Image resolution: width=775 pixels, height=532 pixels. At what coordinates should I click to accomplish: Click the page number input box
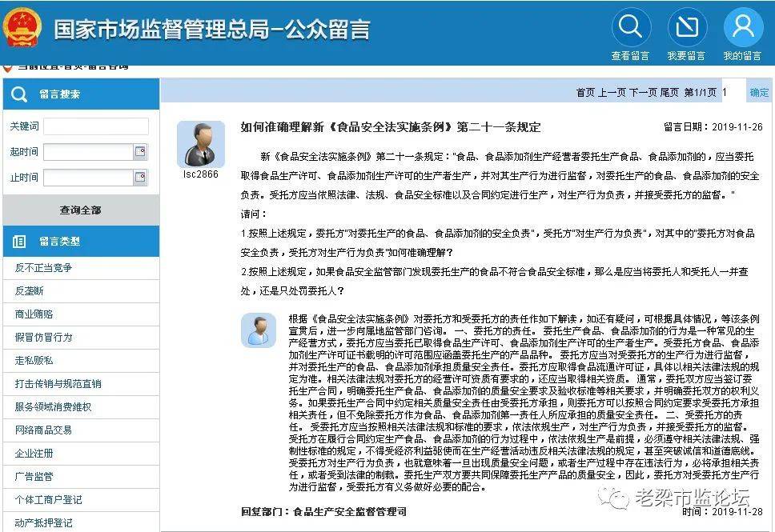pyautogui.click(x=732, y=93)
